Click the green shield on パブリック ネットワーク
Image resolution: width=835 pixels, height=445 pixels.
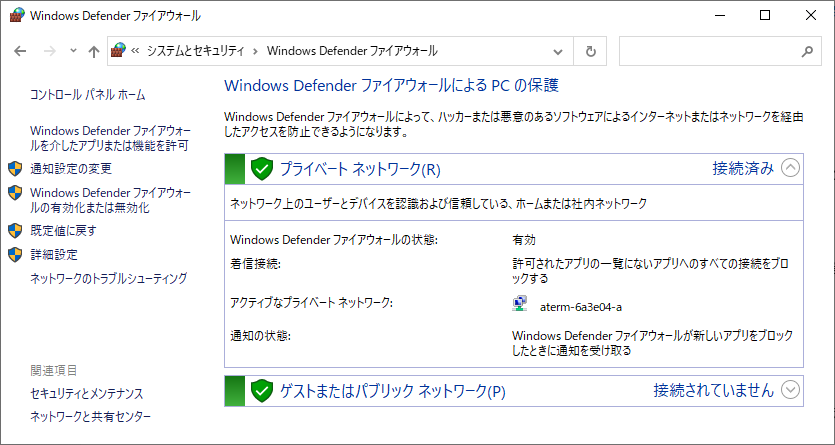[x=261, y=391]
